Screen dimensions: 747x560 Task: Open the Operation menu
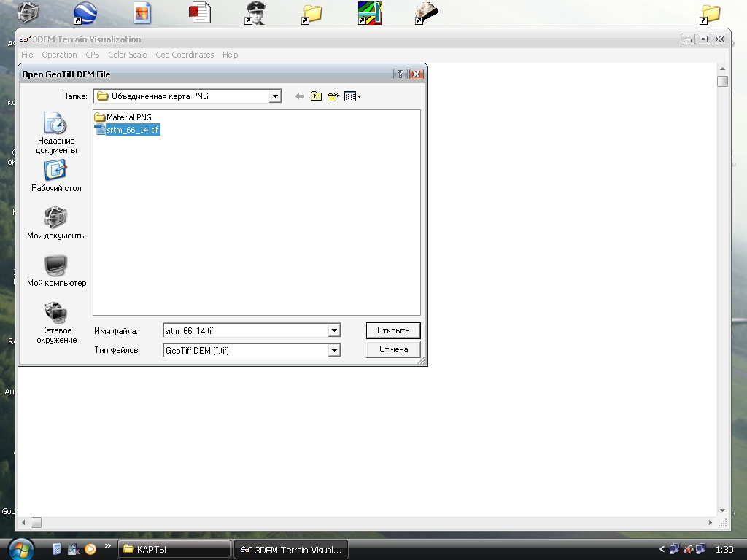coord(59,55)
